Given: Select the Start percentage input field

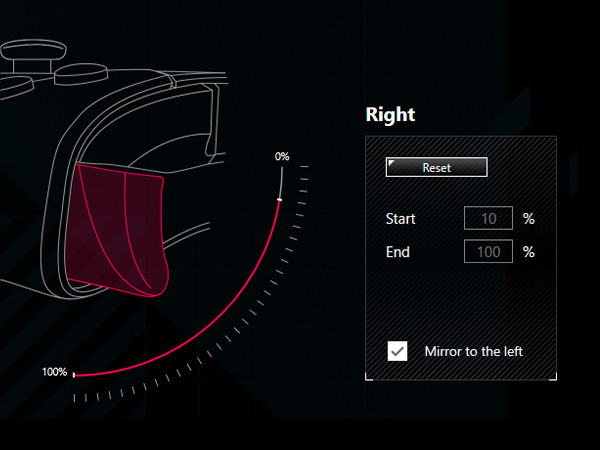Looking at the screenshot, I should coord(488,218).
